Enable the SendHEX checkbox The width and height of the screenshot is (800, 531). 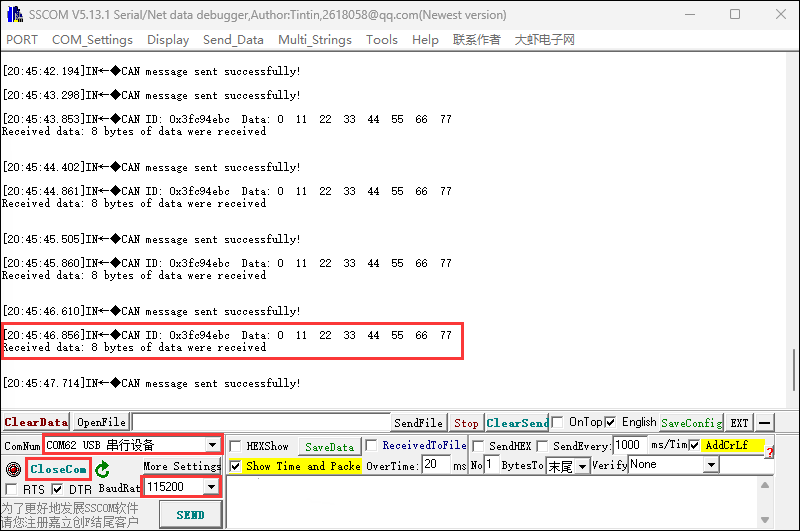coord(478,446)
